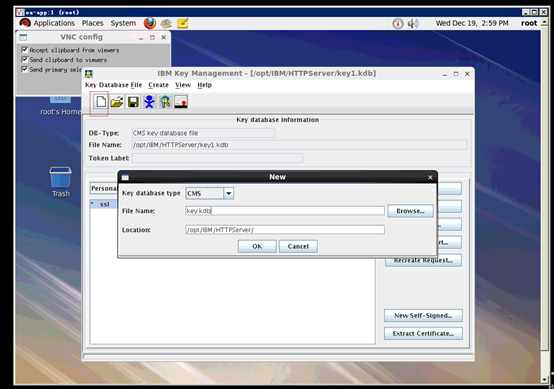The image size is (554, 389).
Task: Open the Applications menu
Action: pos(54,23)
